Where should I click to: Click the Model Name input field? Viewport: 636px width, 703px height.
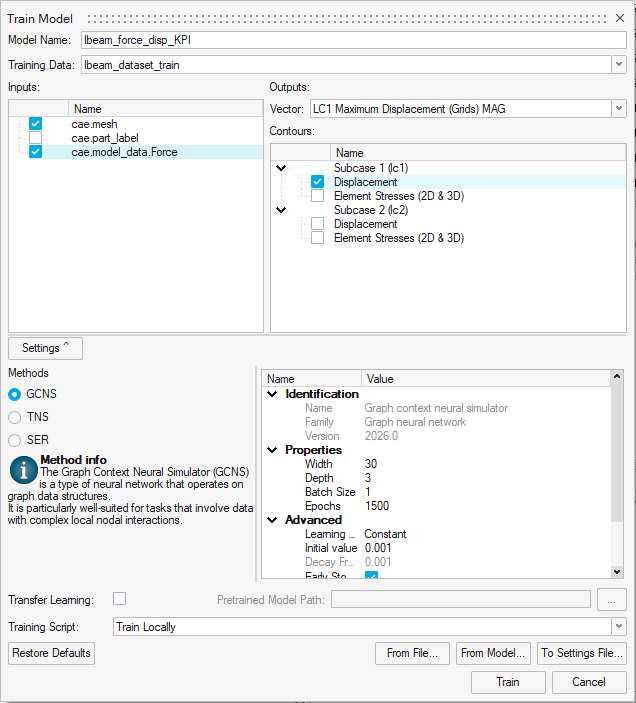(x=354, y=40)
